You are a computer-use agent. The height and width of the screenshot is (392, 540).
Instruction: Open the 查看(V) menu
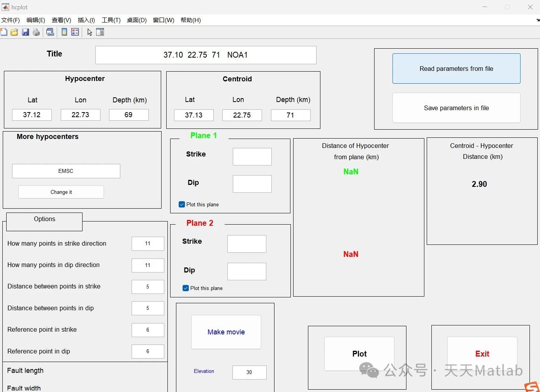[x=62, y=20]
